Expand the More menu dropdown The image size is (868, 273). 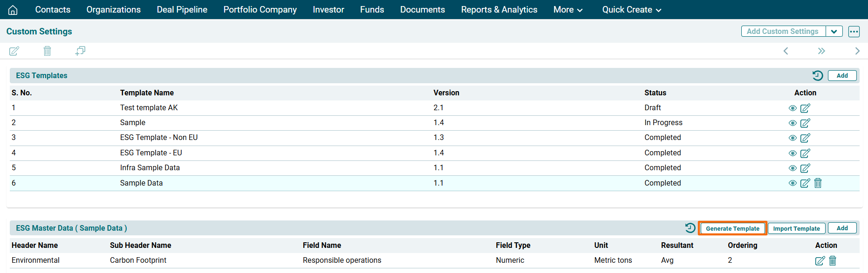point(567,10)
